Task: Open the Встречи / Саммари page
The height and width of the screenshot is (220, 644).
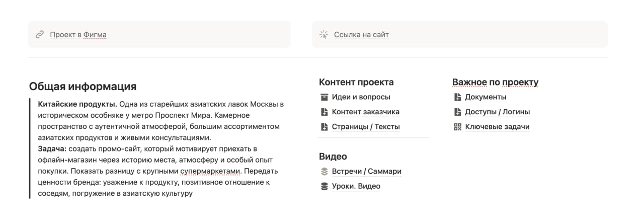Action: (x=366, y=171)
